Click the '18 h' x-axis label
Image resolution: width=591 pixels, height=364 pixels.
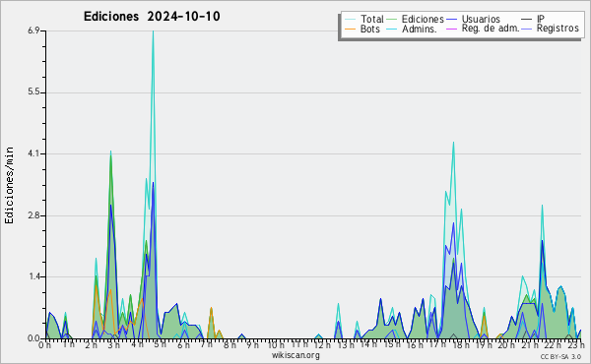[x=461, y=344]
